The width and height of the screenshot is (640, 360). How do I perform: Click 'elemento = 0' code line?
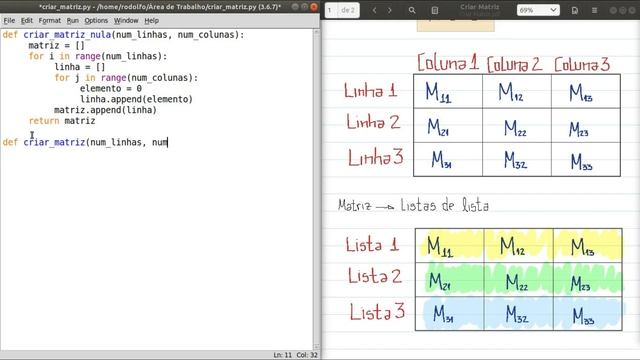pos(111,88)
